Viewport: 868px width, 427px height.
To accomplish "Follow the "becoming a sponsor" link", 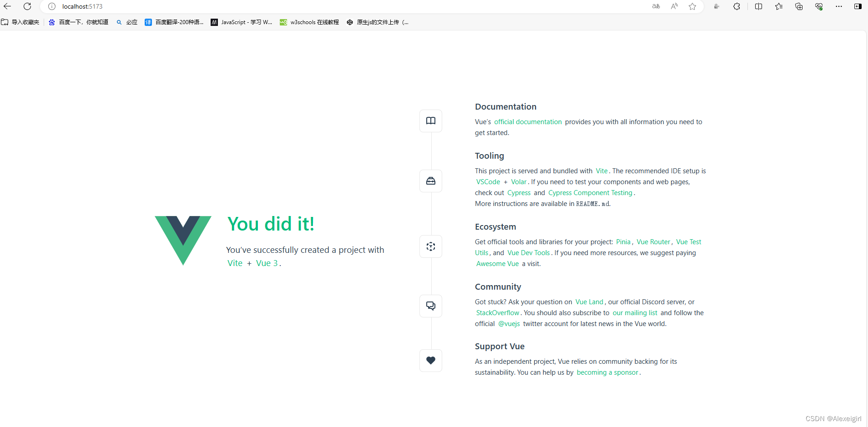I will point(608,372).
